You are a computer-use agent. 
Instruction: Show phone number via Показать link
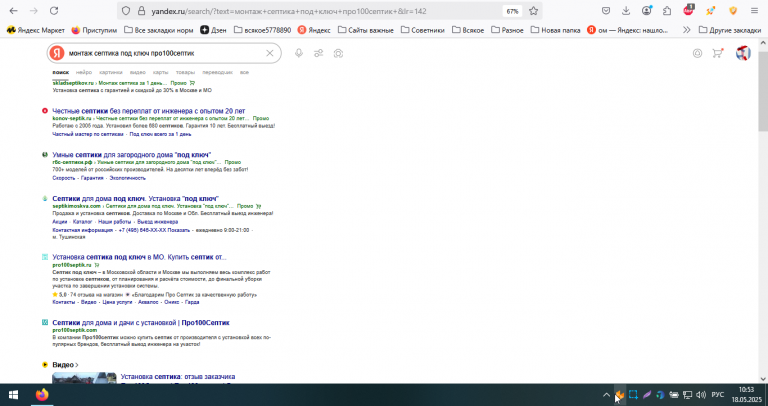[178, 230]
